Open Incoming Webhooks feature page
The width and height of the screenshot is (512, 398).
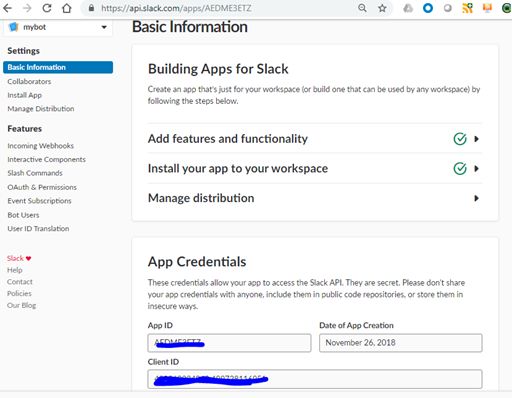tap(40, 146)
